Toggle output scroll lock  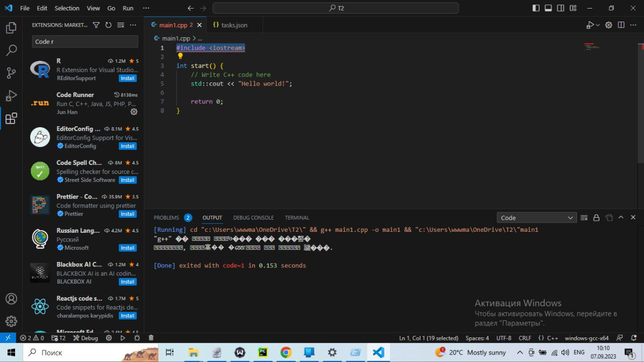[x=596, y=218]
